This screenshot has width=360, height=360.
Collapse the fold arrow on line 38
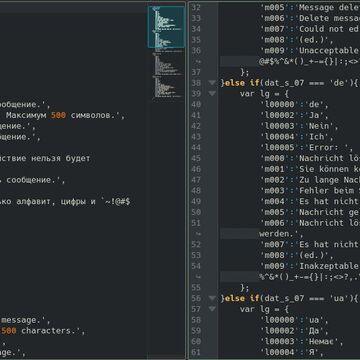point(212,83)
